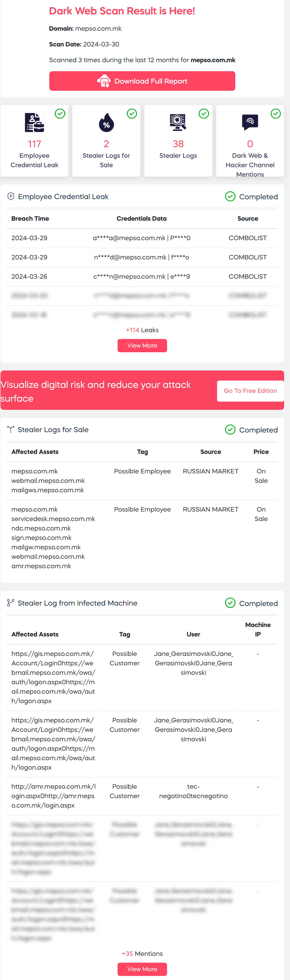The image size is (290, 980).
Task: Click the robot icon on the Download Full Report button
Action: (103, 81)
